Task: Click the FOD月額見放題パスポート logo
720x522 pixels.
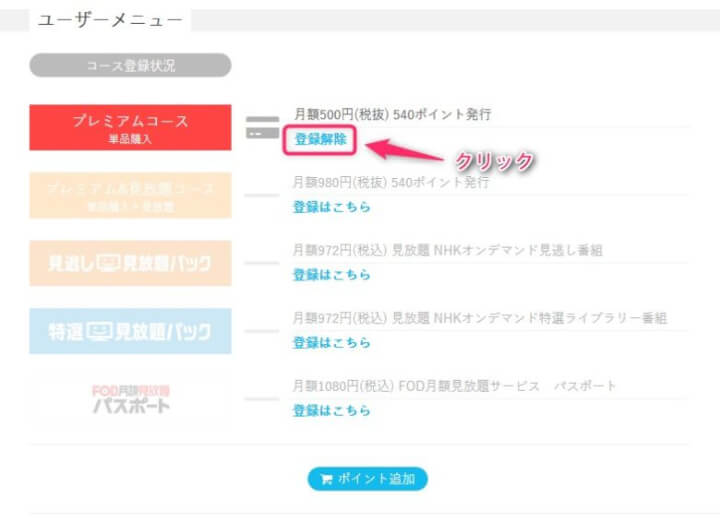Action: (131, 399)
